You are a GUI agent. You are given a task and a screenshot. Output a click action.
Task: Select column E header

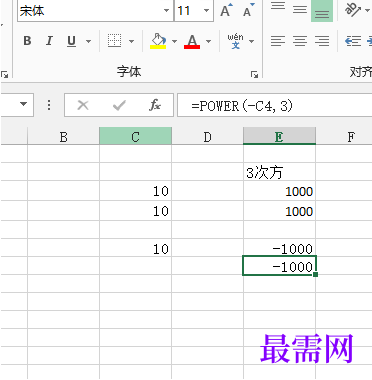pos(279,137)
